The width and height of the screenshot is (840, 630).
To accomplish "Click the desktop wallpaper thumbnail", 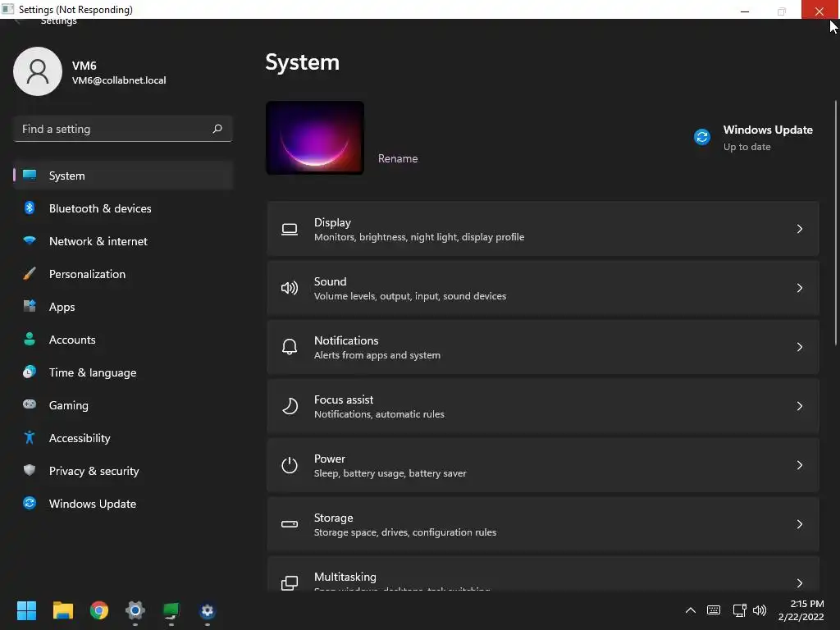I will click(x=315, y=138).
